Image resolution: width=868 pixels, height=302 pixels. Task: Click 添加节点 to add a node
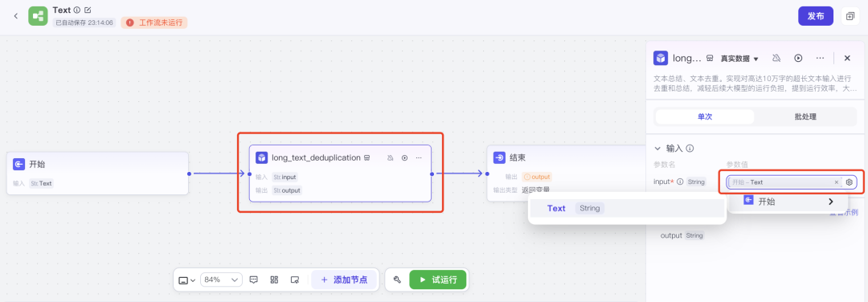(344, 280)
